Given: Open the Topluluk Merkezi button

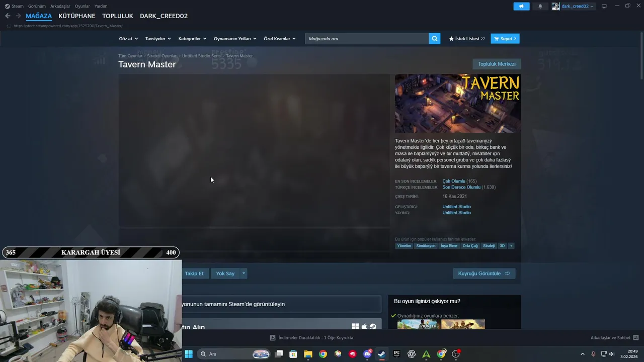Looking at the screenshot, I should click(x=497, y=64).
